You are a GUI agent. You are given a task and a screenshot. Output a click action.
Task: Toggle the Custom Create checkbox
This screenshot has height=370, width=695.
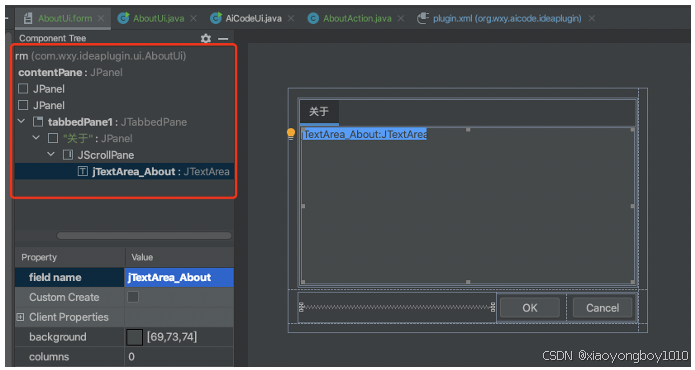point(133,297)
